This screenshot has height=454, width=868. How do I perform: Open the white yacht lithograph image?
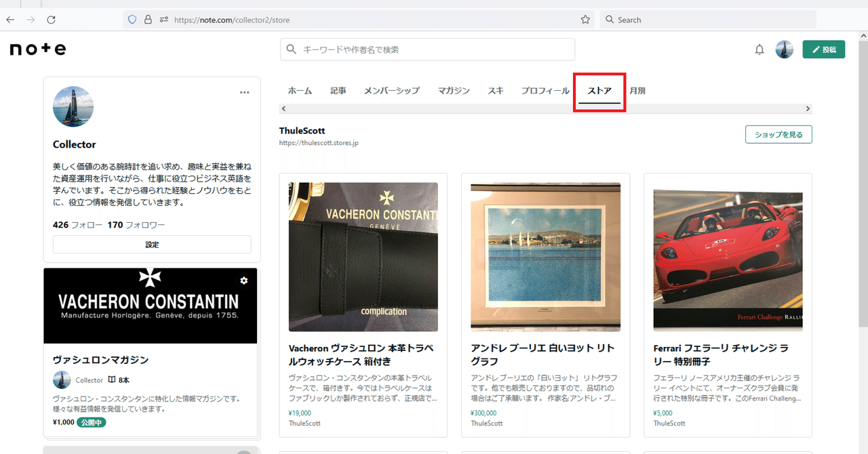[x=546, y=257]
